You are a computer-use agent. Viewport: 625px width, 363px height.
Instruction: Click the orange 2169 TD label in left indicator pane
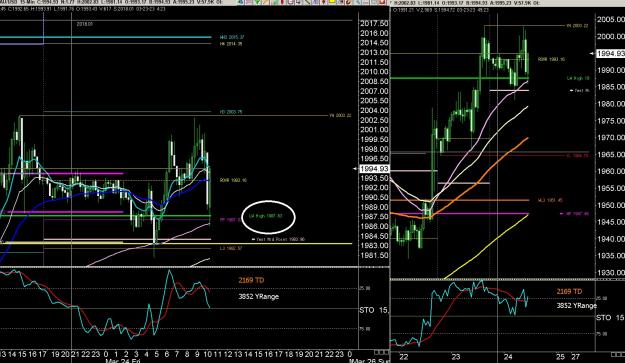tap(251, 280)
